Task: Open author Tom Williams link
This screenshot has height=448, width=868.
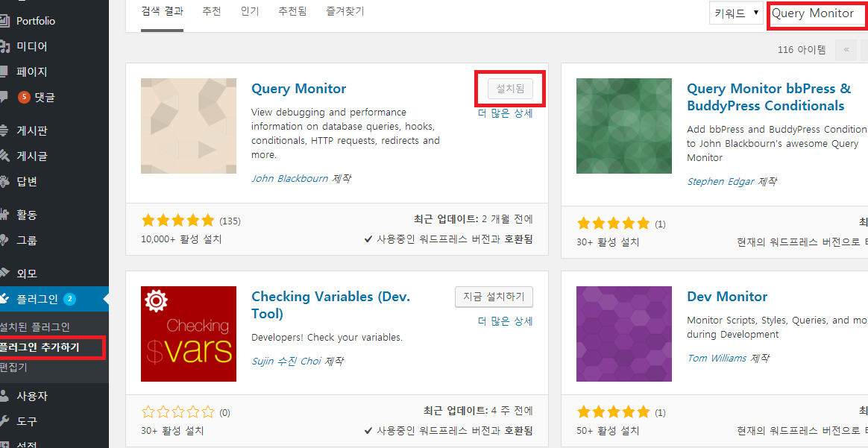Action: tap(717, 358)
